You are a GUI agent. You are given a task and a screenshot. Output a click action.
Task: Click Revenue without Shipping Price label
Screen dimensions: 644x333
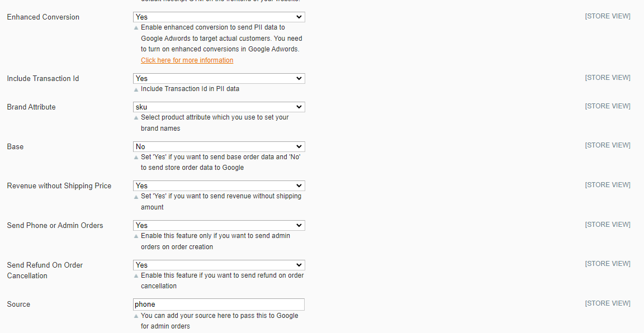pyautogui.click(x=59, y=186)
